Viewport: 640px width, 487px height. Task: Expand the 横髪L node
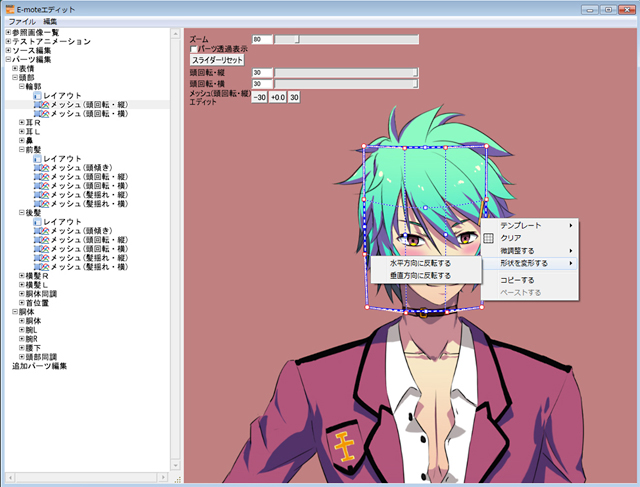22,285
